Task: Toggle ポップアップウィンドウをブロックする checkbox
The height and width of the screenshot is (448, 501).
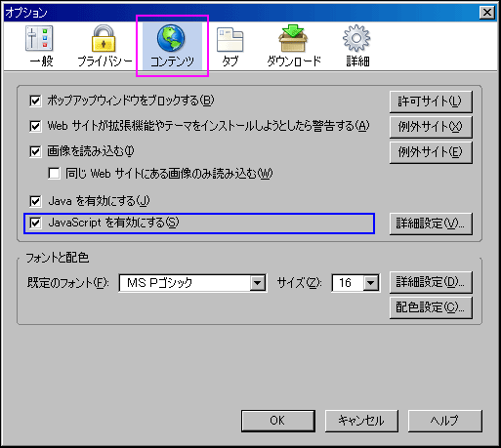Action: 35,101
